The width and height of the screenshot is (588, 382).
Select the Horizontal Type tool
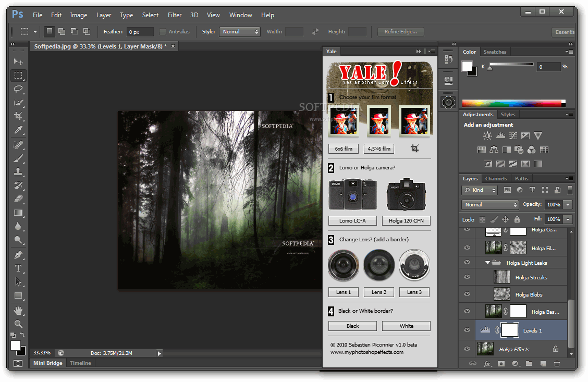(x=18, y=268)
